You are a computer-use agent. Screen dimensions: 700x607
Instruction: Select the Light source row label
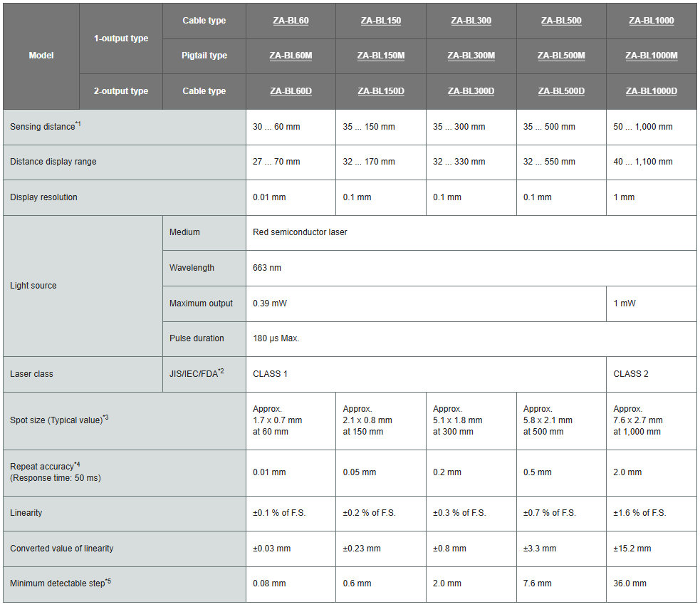tap(83, 286)
